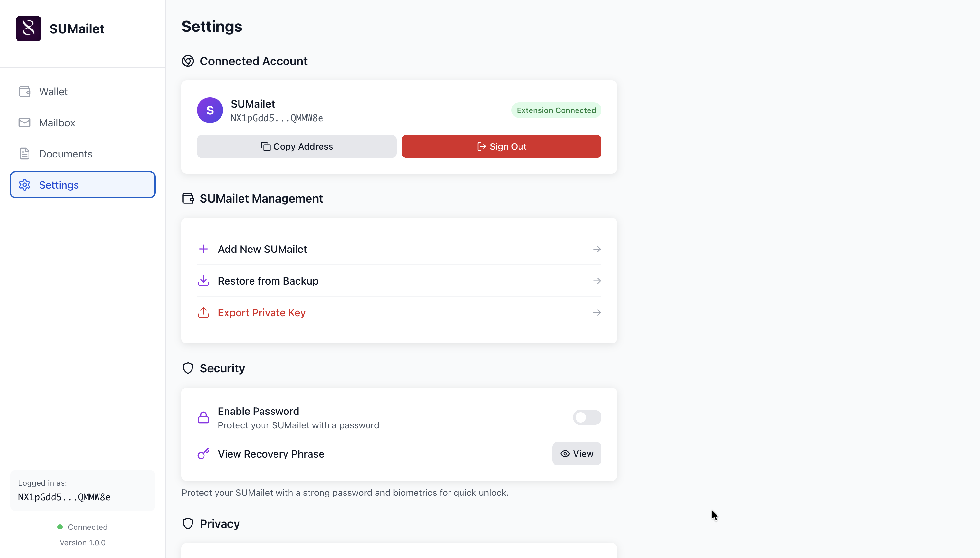Open Restore from Backup via its arrow
Screen dimensions: 980x558
(596, 281)
